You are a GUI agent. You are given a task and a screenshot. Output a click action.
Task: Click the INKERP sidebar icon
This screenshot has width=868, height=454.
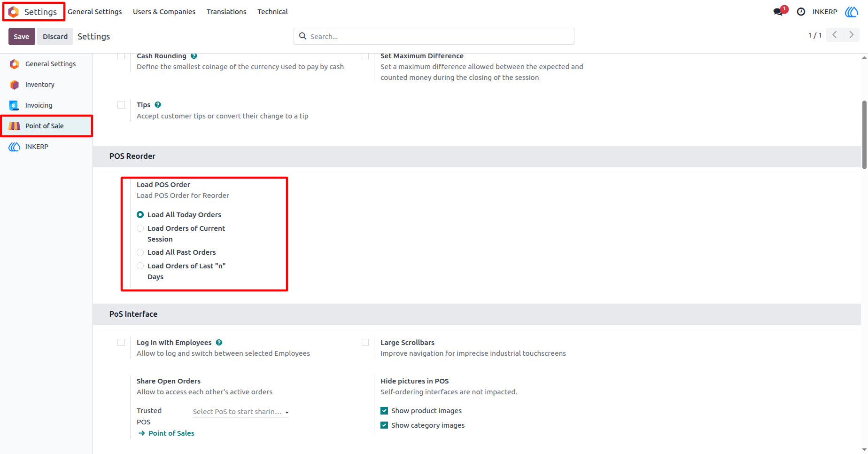click(x=15, y=147)
